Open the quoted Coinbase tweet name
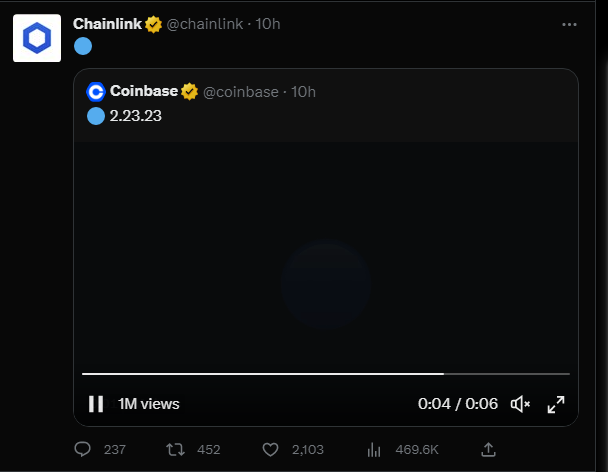 point(144,91)
